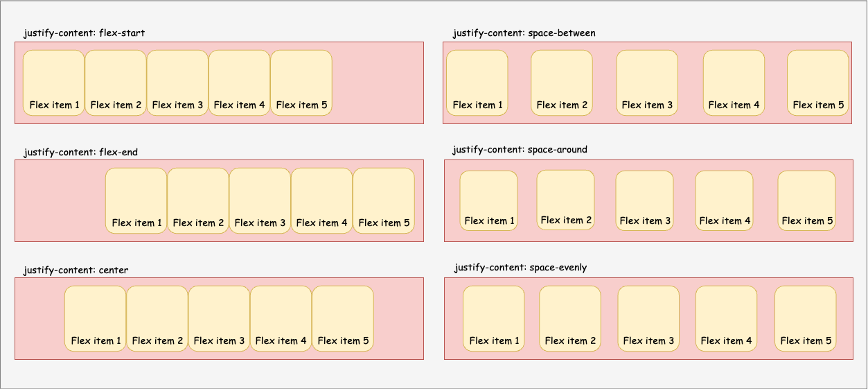Image resolution: width=868 pixels, height=389 pixels.
Task: Select Flex item 4 in the space-between row
Action: pyautogui.click(x=734, y=83)
